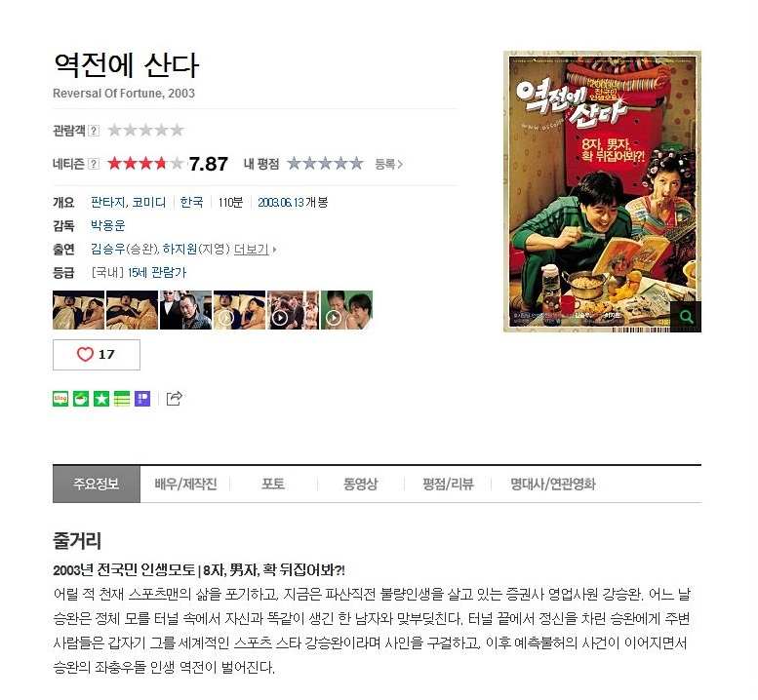Share using the green lined memo icon
This screenshot has width=758, height=700.
click(122, 399)
